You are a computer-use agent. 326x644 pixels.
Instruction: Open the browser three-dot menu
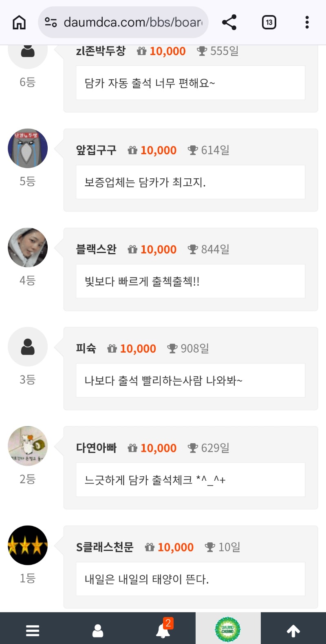tap(307, 22)
